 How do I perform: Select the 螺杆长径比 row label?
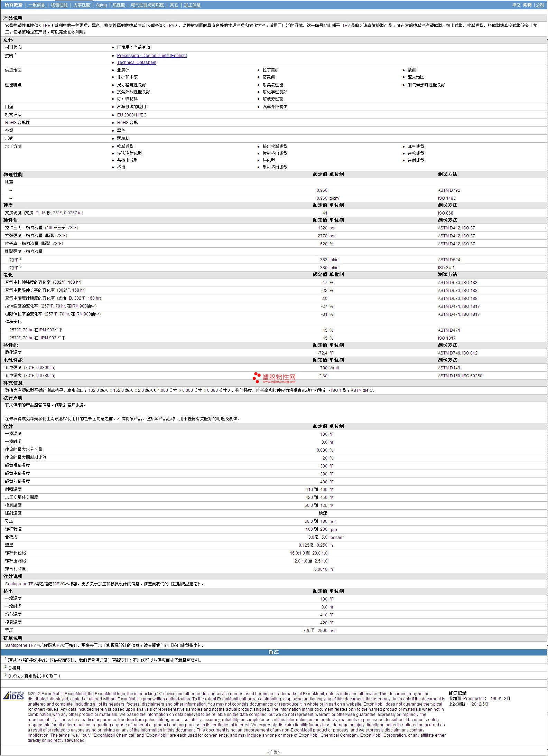[15, 553]
